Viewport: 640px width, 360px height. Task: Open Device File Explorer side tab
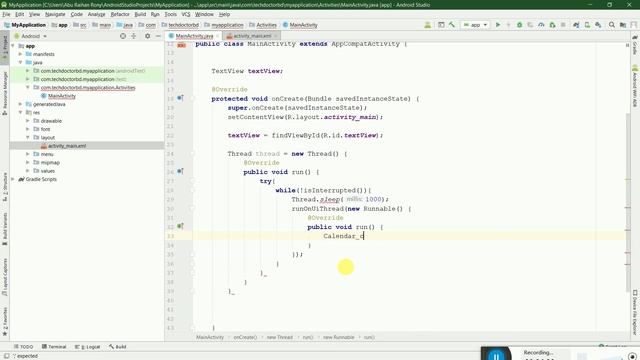[x=635, y=313]
